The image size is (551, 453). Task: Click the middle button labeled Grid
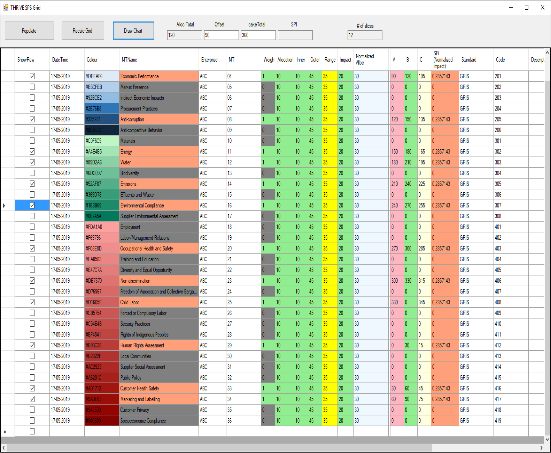pyautogui.click(x=83, y=31)
